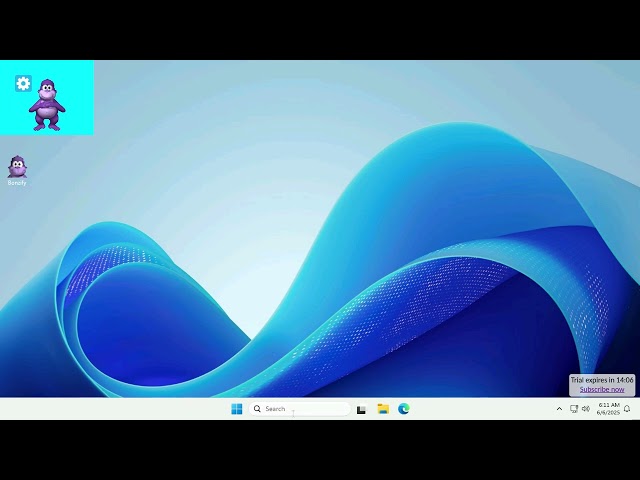Launch Microsoft Edge from the taskbar
640x480 pixels.
[404, 409]
